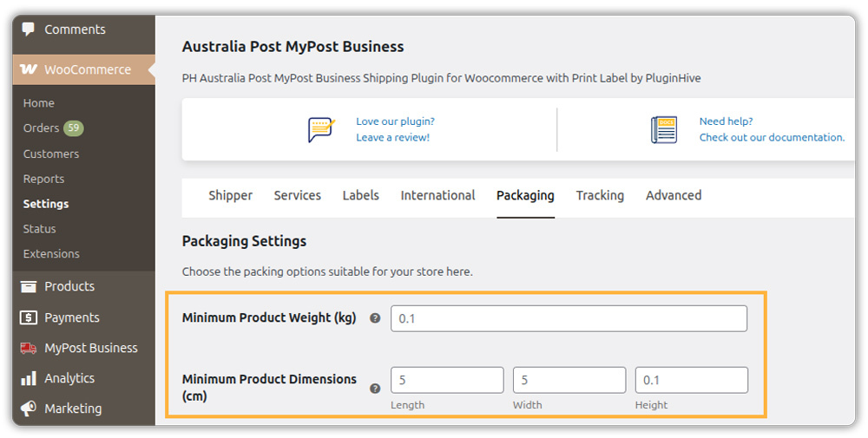Screen dimensions: 868x438
Task: Open the Reports submenu
Action: pos(43,179)
